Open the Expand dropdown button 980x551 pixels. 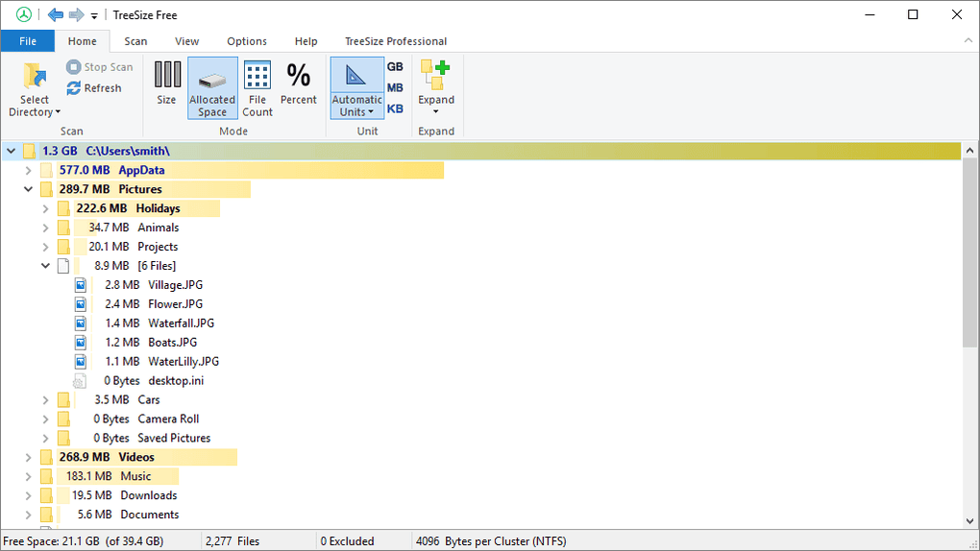click(436, 88)
